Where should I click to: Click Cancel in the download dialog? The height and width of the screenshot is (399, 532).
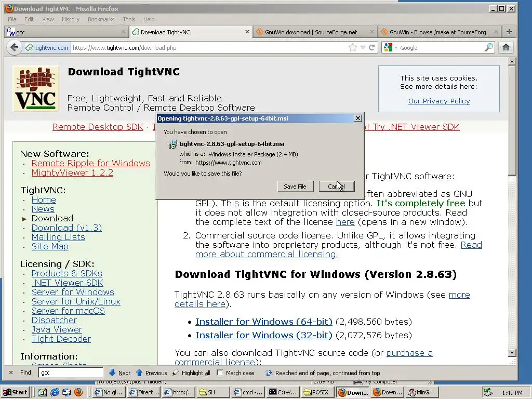coord(336,187)
